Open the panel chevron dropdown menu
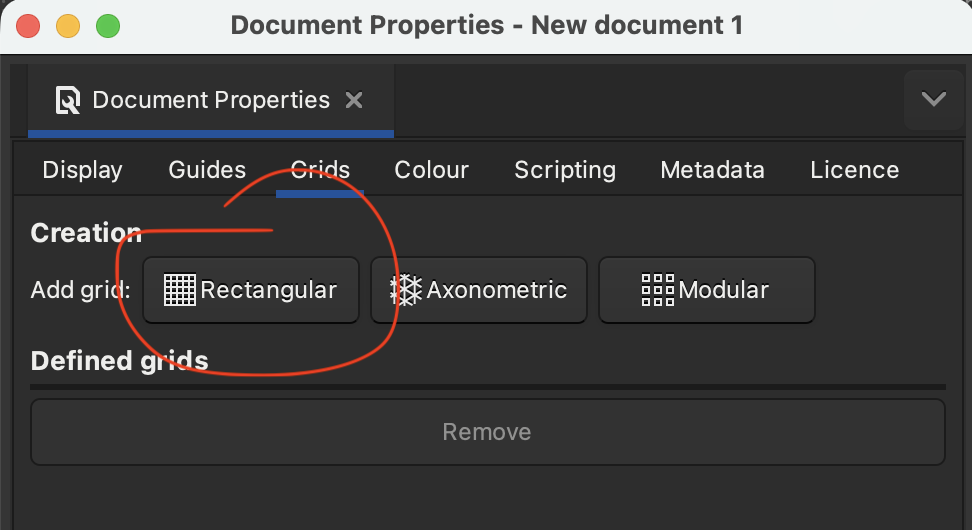Image resolution: width=972 pixels, height=530 pixels. 934,99
